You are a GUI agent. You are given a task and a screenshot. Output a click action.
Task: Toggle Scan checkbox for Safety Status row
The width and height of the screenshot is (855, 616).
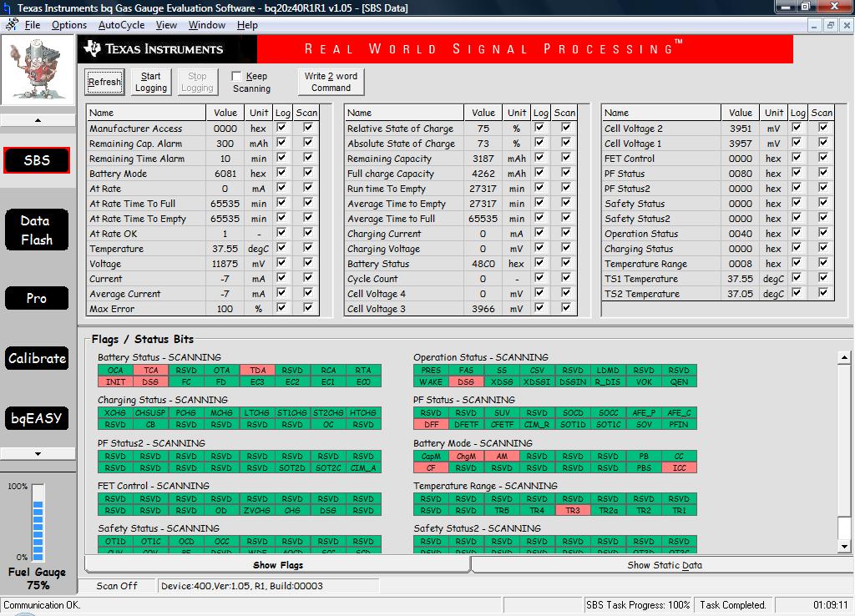click(x=823, y=203)
